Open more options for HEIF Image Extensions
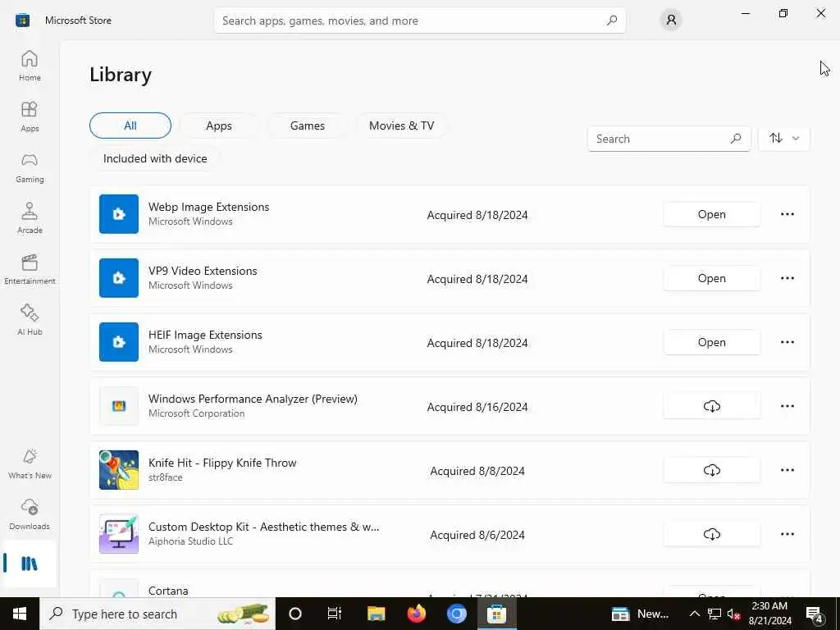This screenshot has width=840, height=630. 787,342
